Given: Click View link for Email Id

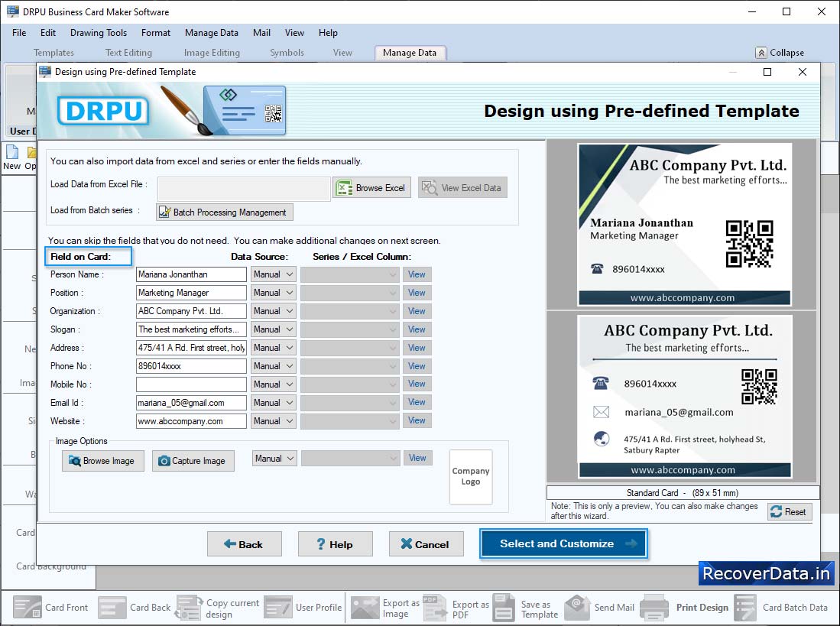Looking at the screenshot, I should (417, 402).
